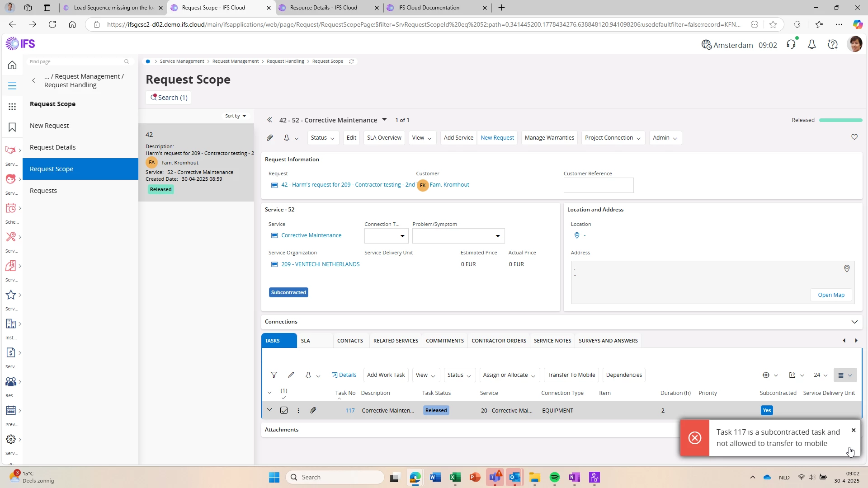Viewport: 868px width, 488px height.
Task: Launch File Explorer from taskbar
Action: point(535,477)
